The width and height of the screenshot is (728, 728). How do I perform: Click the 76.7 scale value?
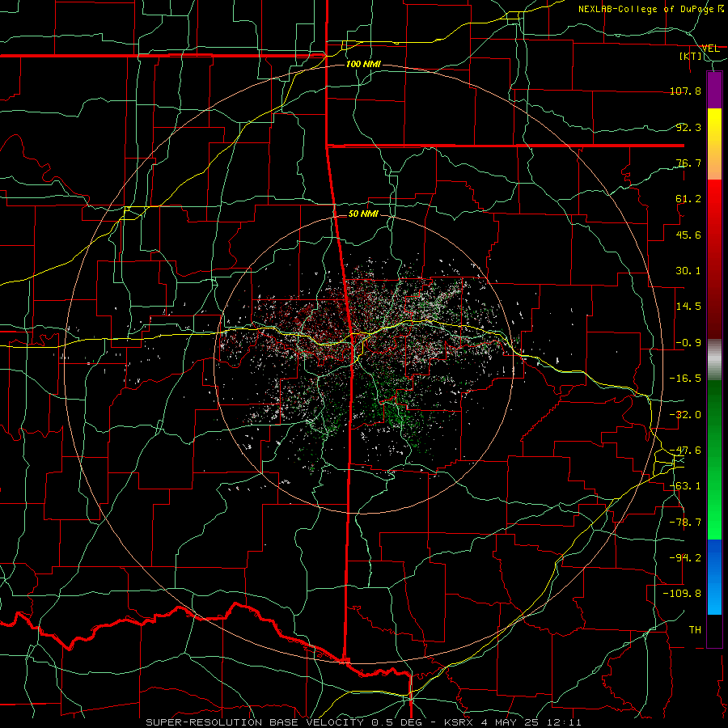click(688, 163)
